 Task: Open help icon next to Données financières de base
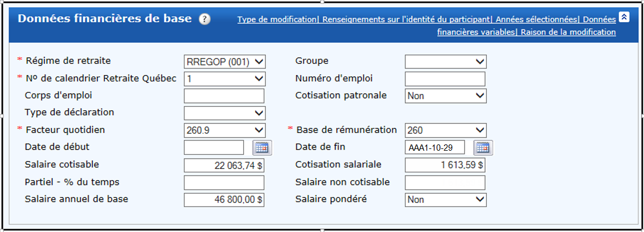click(x=204, y=19)
